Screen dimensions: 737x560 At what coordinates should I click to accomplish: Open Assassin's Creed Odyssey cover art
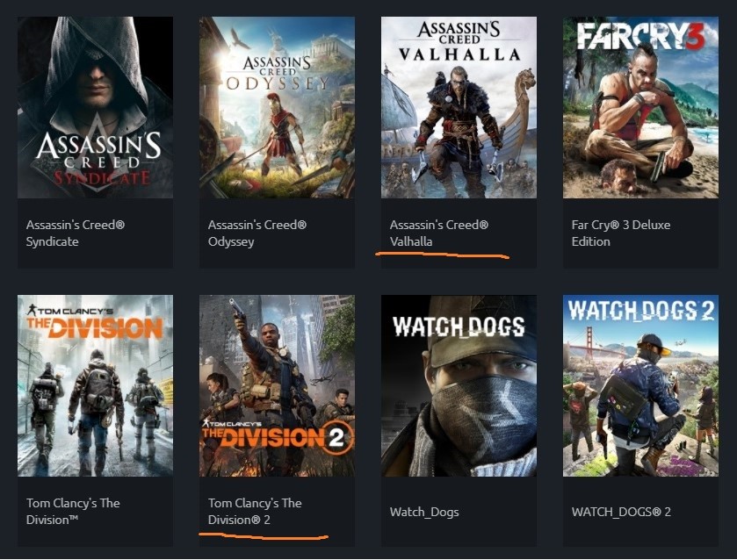coord(277,107)
